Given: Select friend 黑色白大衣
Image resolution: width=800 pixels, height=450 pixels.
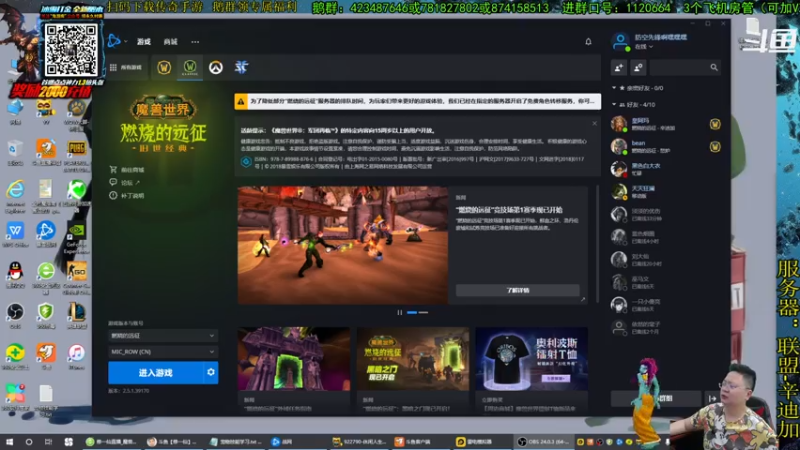Looking at the screenshot, I should pos(665,169).
